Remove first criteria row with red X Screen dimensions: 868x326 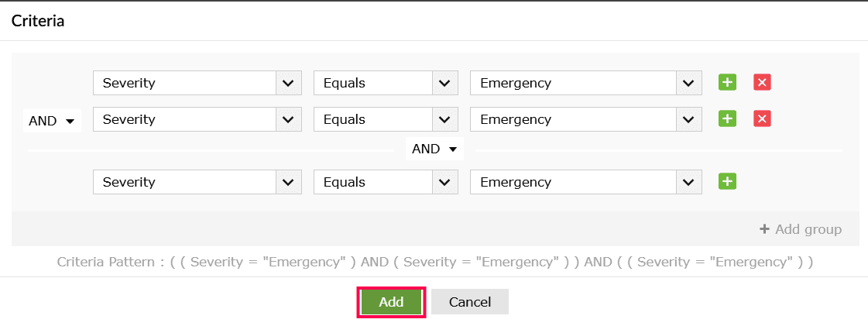click(762, 83)
